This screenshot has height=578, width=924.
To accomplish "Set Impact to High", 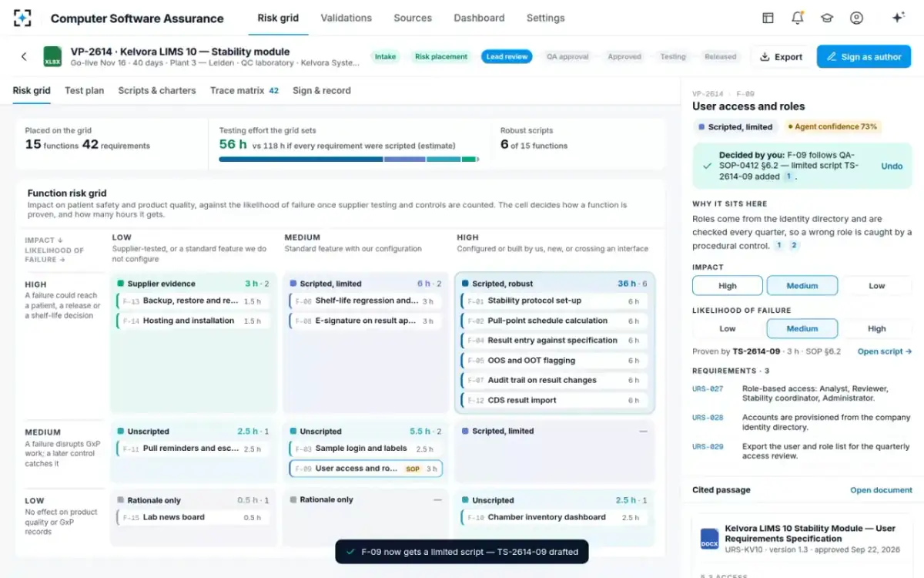I will tap(728, 286).
